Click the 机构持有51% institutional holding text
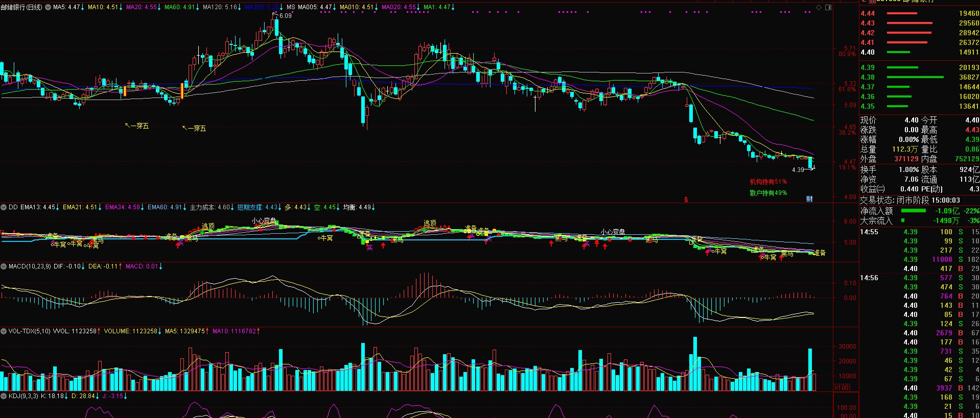980x418 pixels. (x=768, y=182)
